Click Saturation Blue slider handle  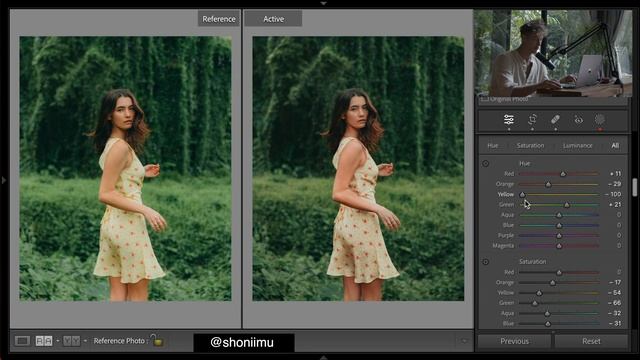(x=548, y=324)
